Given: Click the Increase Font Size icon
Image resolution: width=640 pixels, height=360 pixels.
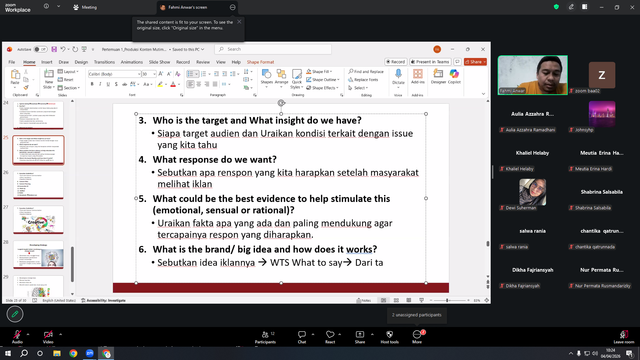Looking at the screenshot, I should pyautogui.click(x=161, y=74).
